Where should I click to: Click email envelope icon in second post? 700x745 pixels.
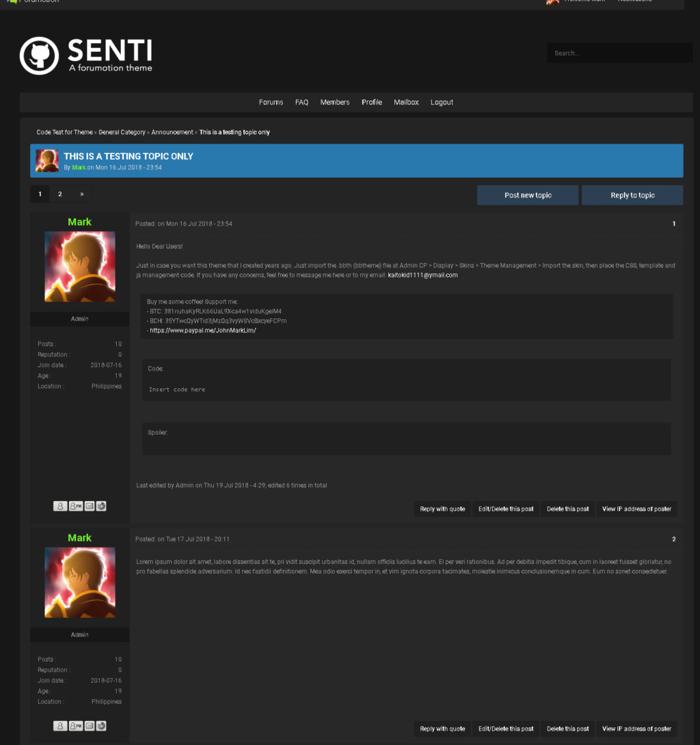[x=90, y=726]
